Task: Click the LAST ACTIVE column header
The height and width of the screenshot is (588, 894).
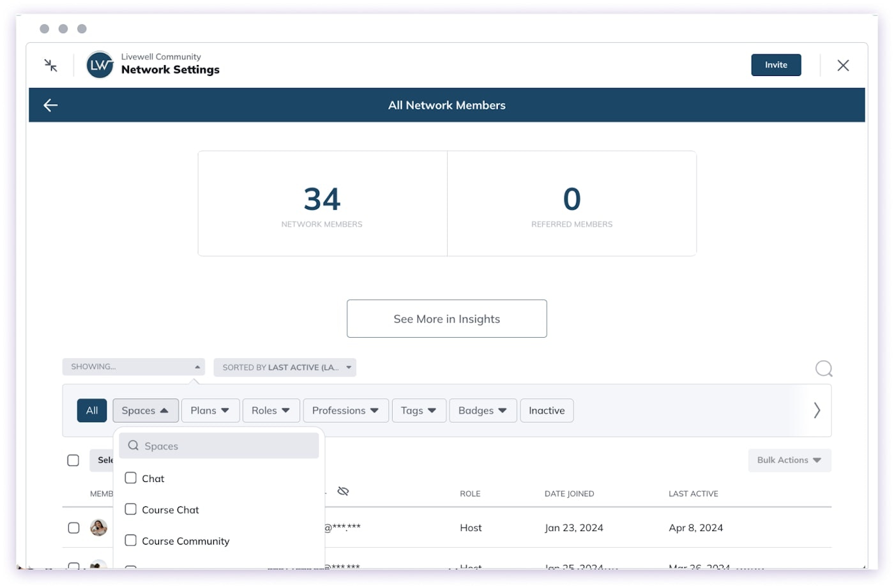Action: tap(693, 494)
